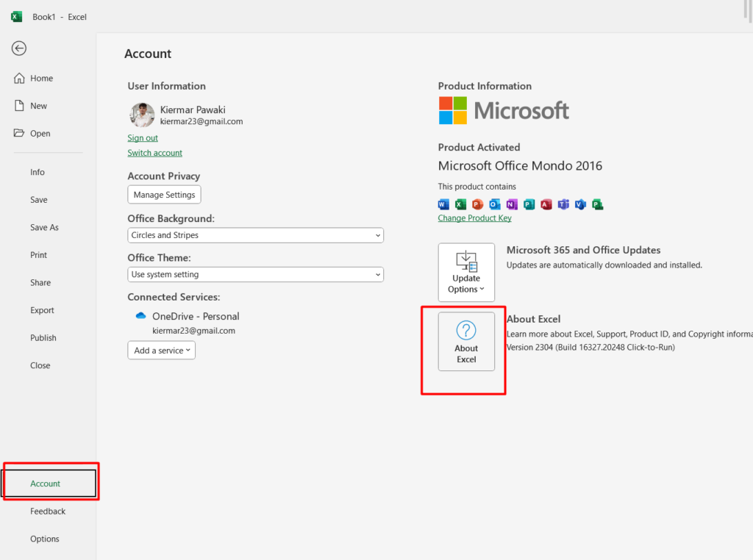The width and height of the screenshot is (753, 560).
Task: Select New in the backstage sidebar
Action: [38, 106]
